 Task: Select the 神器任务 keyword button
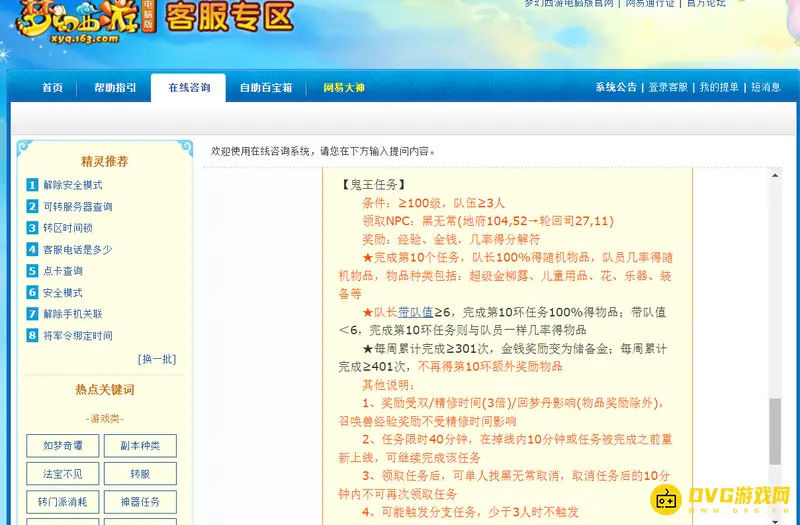point(140,502)
